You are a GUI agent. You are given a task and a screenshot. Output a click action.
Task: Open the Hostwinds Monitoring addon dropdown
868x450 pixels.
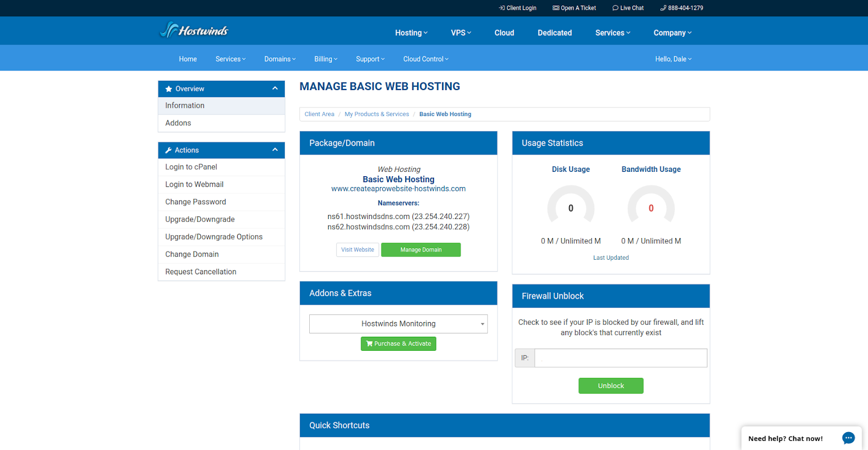pos(398,324)
